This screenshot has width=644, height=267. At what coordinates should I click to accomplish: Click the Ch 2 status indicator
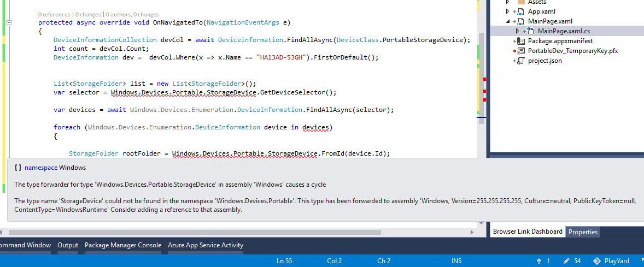coord(384,261)
